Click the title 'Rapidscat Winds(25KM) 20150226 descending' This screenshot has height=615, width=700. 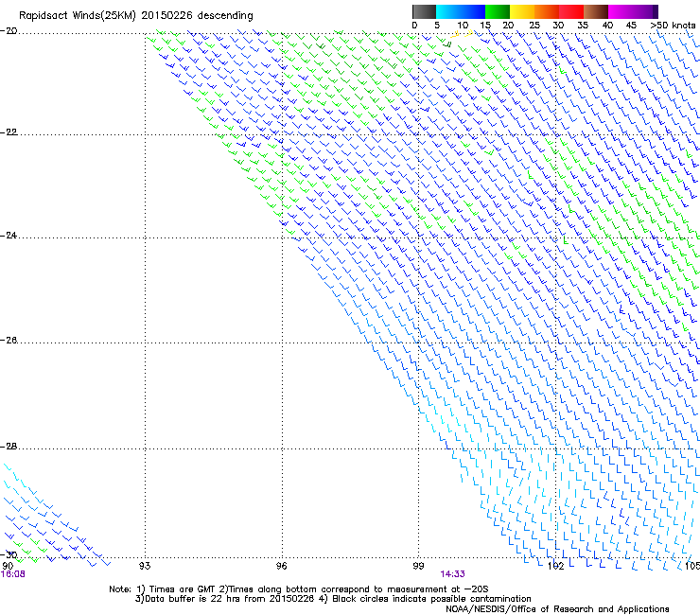pyautogui.click(x=135, y=16)
